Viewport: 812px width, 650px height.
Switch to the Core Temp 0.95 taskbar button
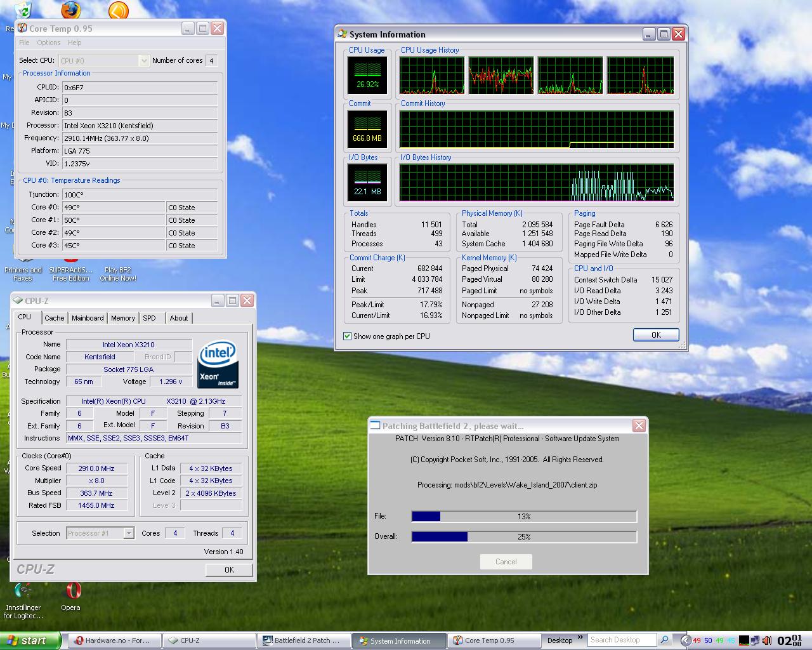(x=493, y=640)
